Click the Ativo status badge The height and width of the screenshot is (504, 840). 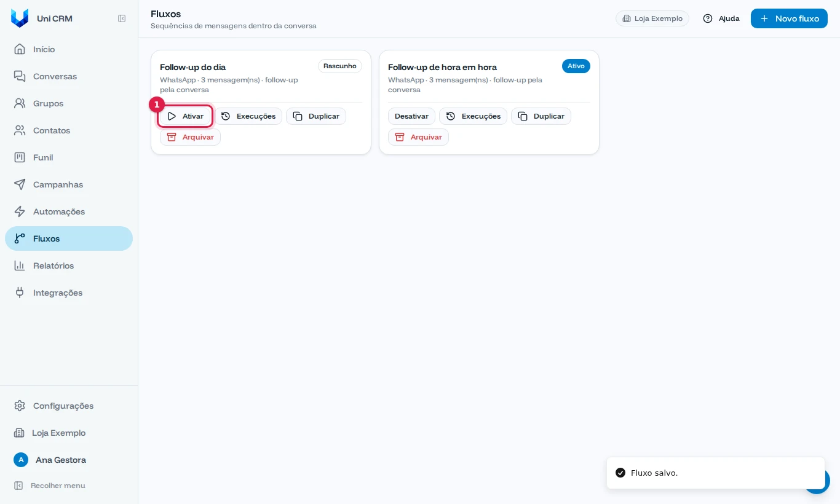click(x=576, y=66)
